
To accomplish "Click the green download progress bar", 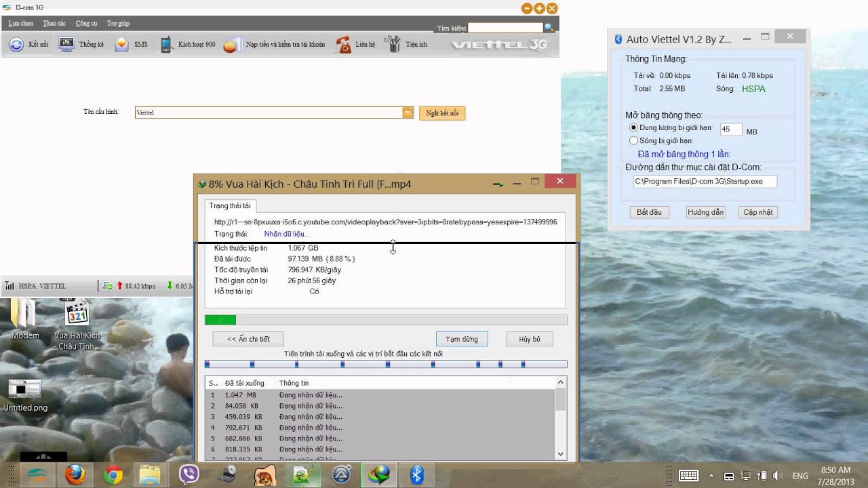I will (x=386, y=320).
